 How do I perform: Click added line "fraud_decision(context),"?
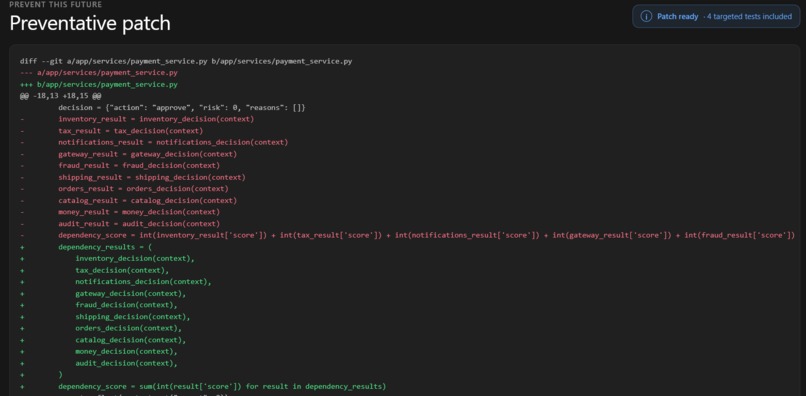[126, 305]
